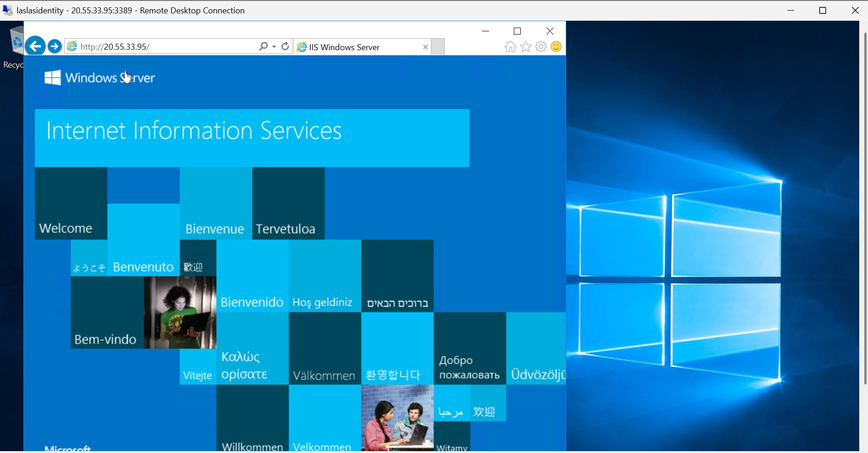Click the Välkommen tile

coord(325,348)
